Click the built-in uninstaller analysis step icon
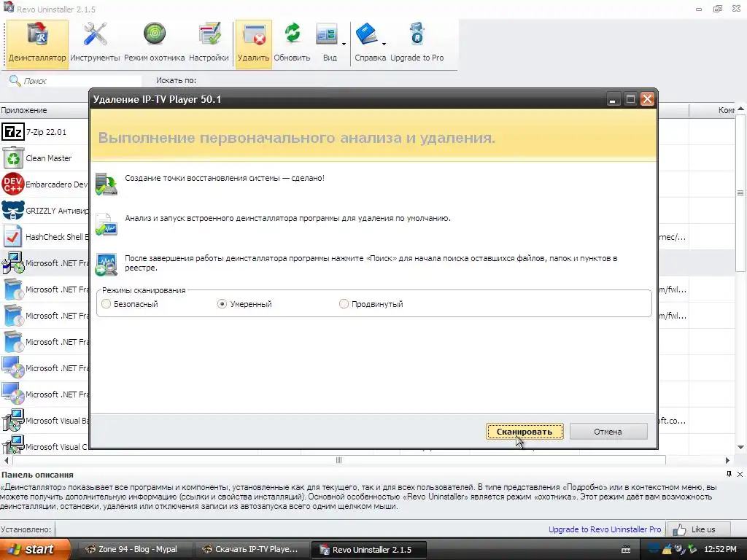Image resolution: width=747 pixels, height=560 pixels. click(x=107, y=225)
